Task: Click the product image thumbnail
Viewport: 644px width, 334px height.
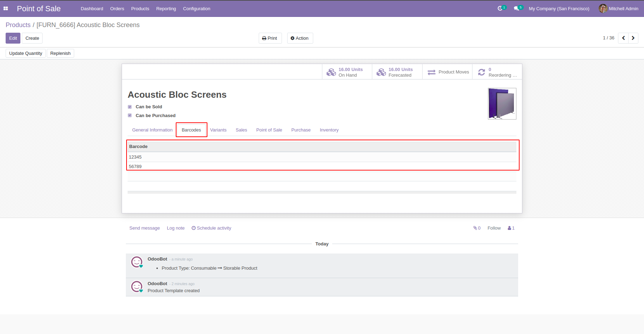Action: point(502,104)
